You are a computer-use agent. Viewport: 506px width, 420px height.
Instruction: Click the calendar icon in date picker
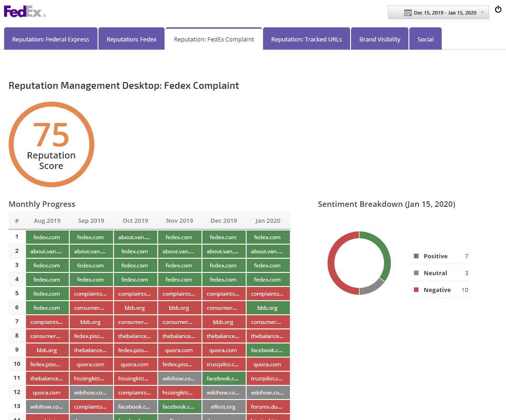point(408,13)
